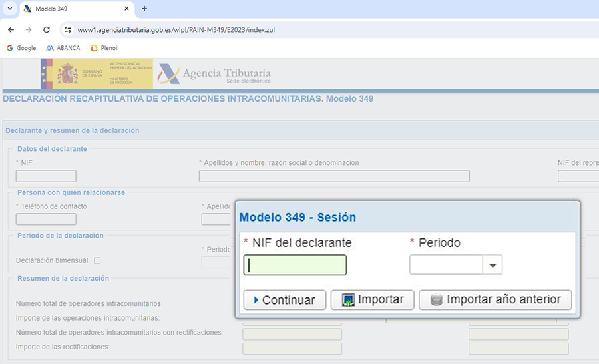Open the Plenoil bookmark
Screen dimensions: 599x364
[104, 48]
